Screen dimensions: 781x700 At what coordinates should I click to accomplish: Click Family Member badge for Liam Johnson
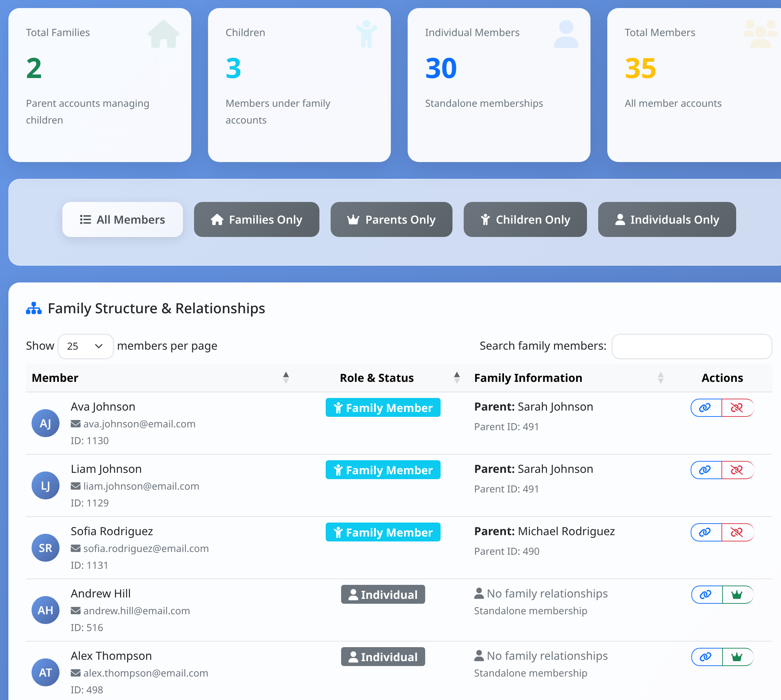(383, 470)
